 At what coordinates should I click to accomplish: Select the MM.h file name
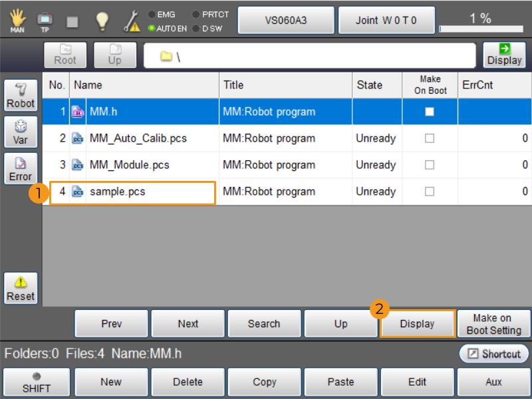104,112
